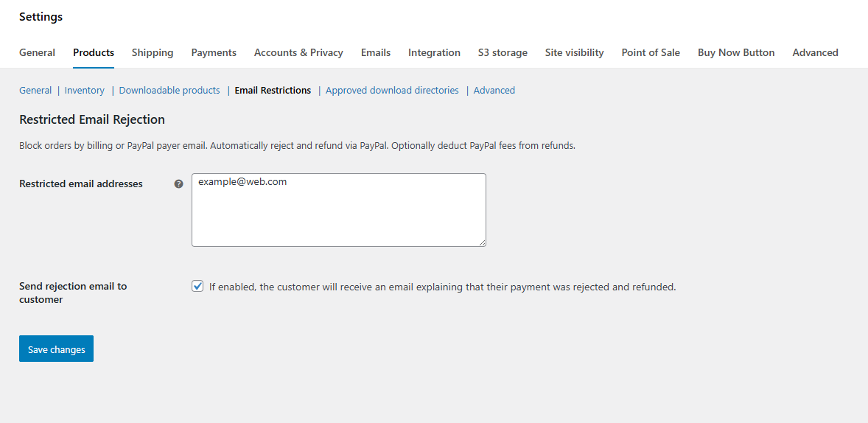Open the Accounts & Privacy tab
Viewport: 868px width, 423px height.
(x=298, y=52)
